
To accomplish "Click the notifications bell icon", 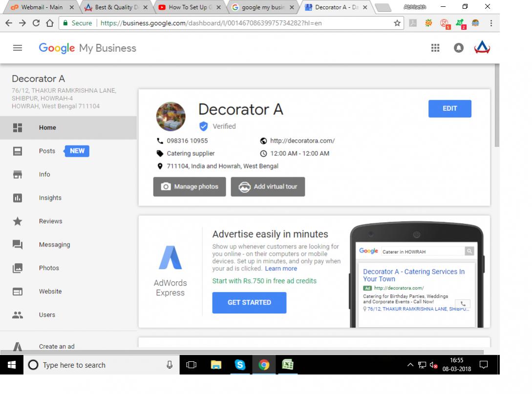I will point(458,48).
